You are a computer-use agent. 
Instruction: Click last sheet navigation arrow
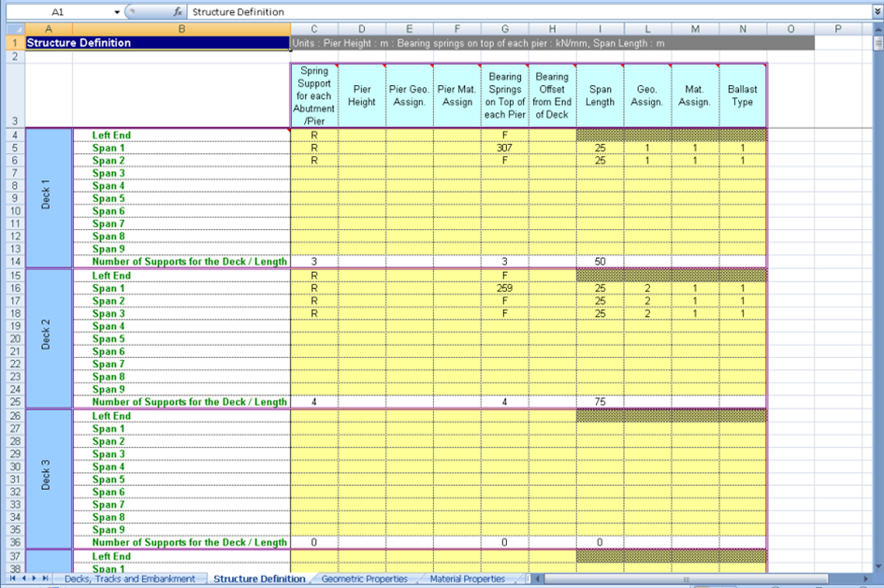tap(46, 580)
